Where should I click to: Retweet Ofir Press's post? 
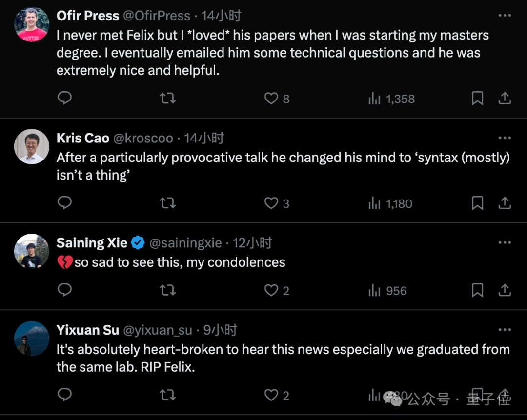click(x=168, y=99)
